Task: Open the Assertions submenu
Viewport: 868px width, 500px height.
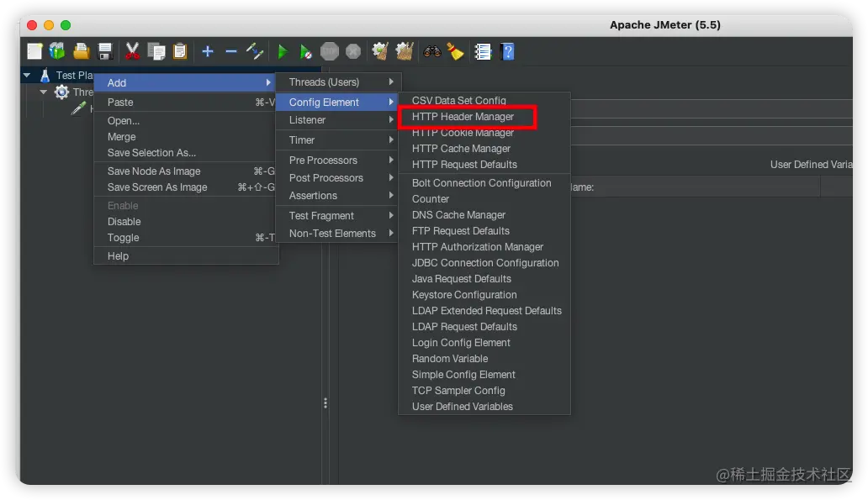Action: (337, 196)
